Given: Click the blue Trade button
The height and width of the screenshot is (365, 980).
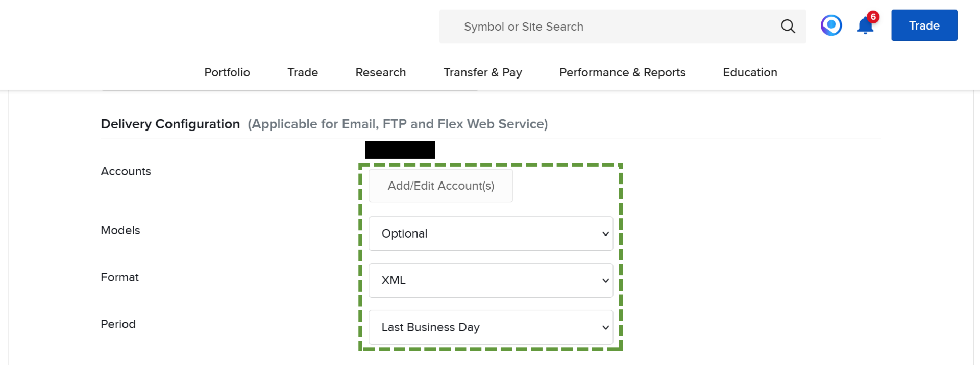Looking at the screenshot, I should click(x=924, y=25).
